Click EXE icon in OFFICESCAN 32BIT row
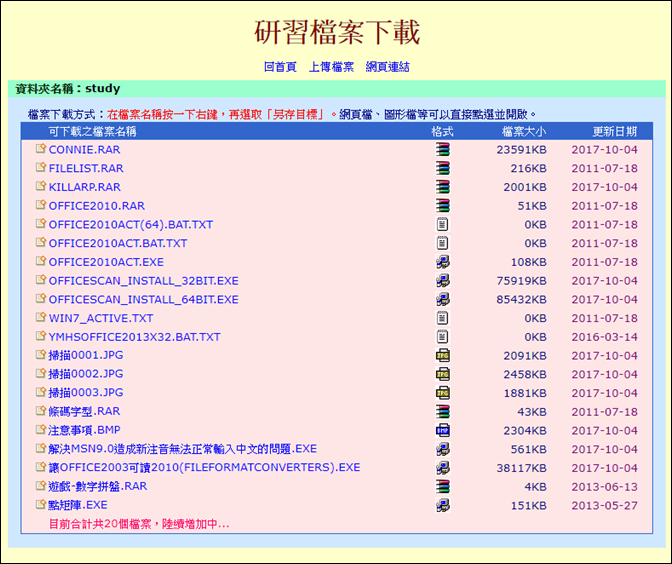The image size is (672, 564). (443, 281)
